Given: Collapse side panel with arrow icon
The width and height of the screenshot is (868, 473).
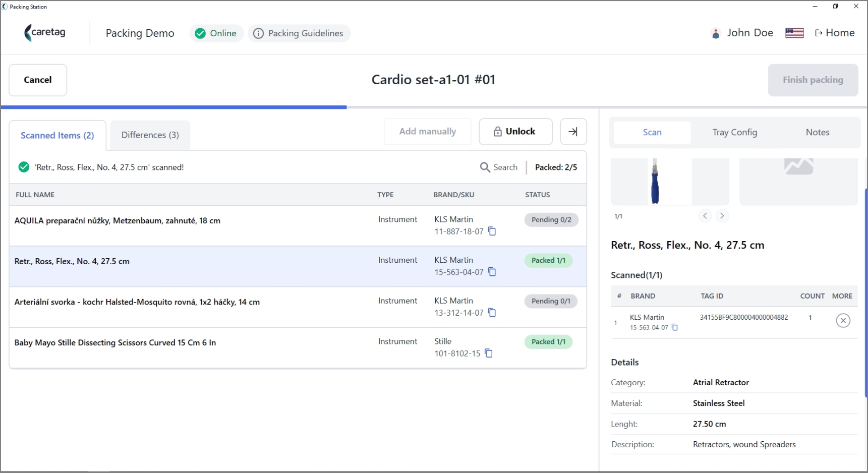Looking at the screenshot, I should 573,132.
